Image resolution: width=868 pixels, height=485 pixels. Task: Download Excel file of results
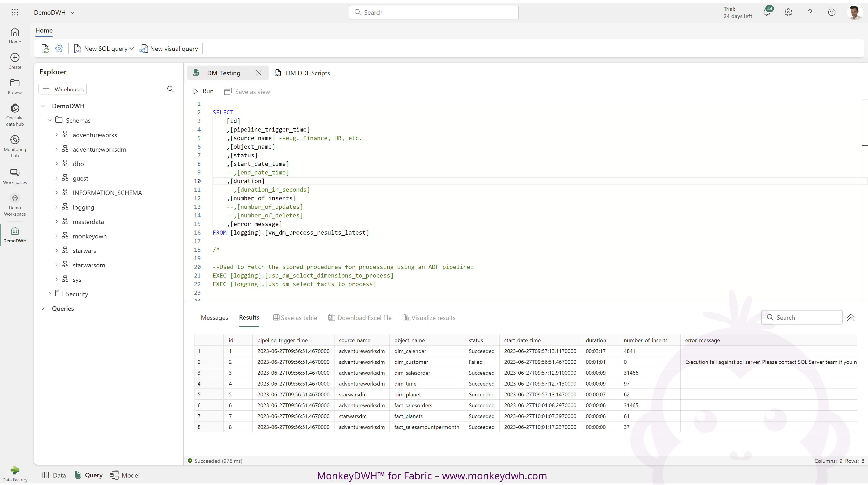360,318
